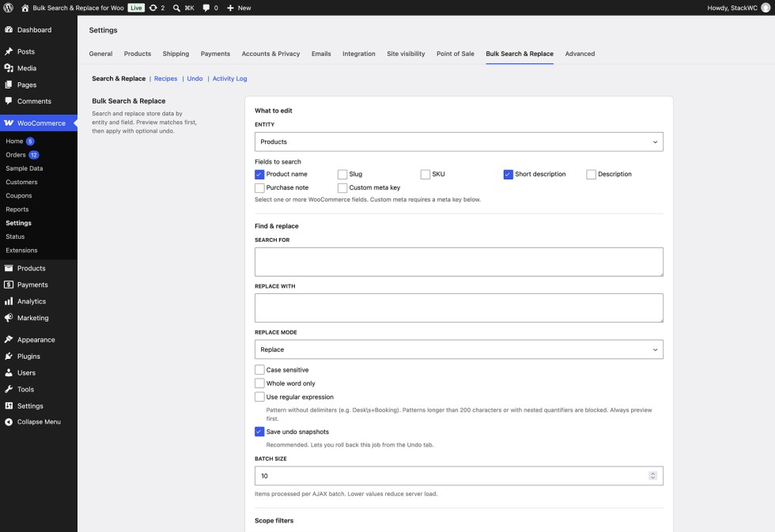Open the Recipes sub-section link
The image size is (775, 532).
[x=165, y=78]
